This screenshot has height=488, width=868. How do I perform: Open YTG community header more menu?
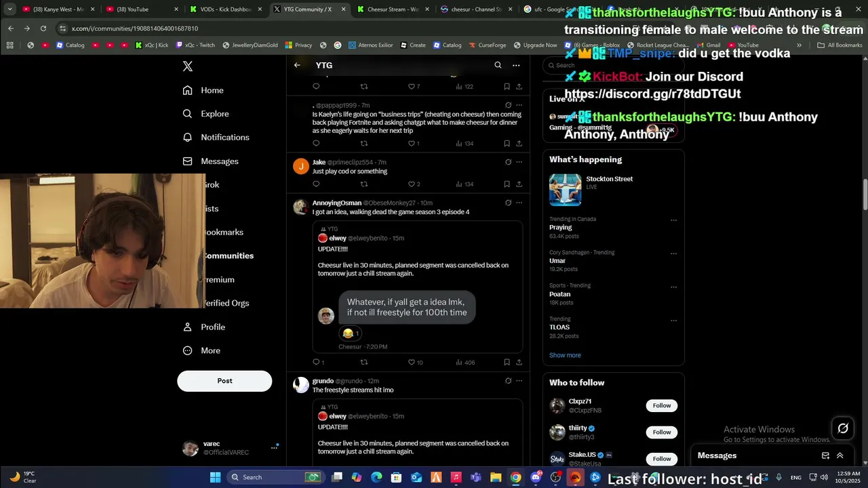(x=516, y=65)
